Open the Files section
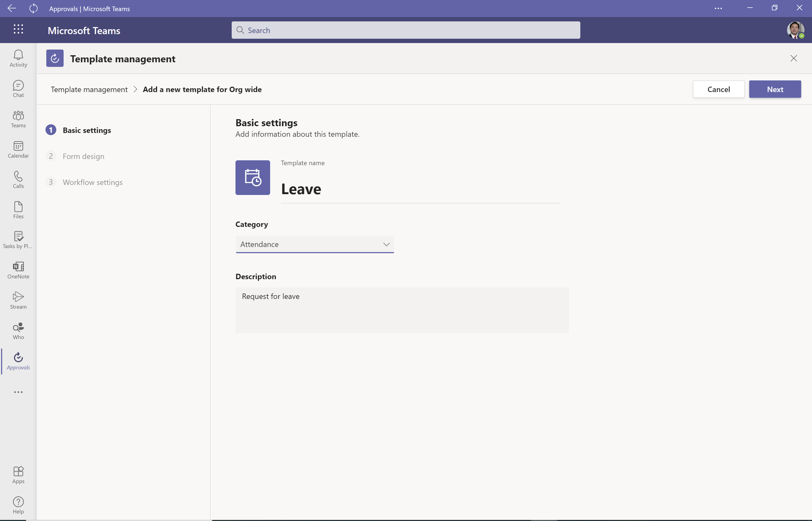Viewport: 812px width, 521px height. [x=18, y=210]
